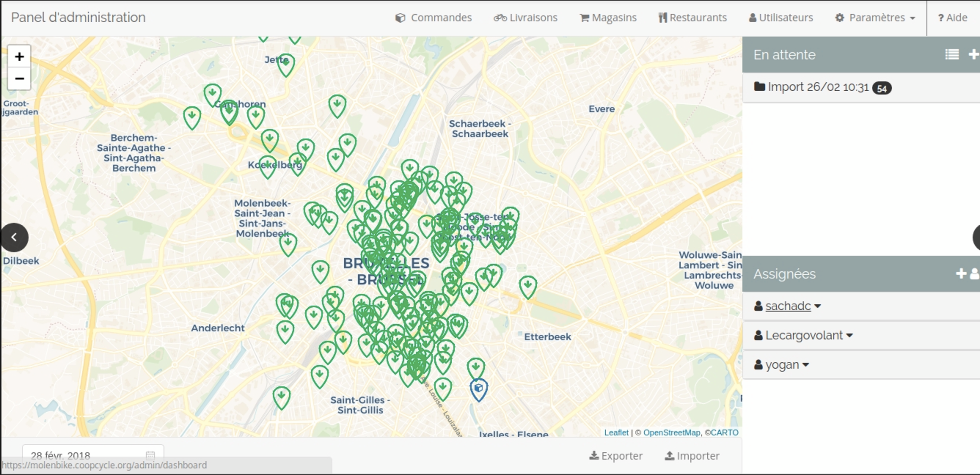The width and height of the screenshot is (980, 475).
Task: Zoom in on the map
Action: pos(19,57)
